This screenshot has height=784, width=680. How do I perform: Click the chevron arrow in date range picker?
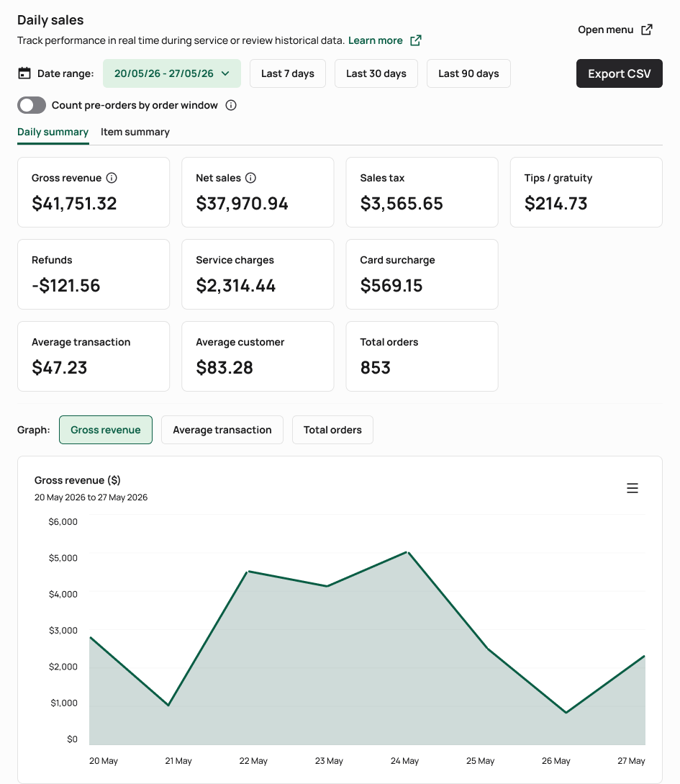225,73
